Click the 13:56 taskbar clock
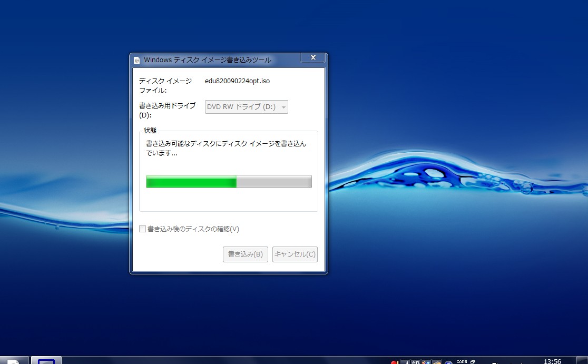The image size is (588, 364). coord(552,361)
